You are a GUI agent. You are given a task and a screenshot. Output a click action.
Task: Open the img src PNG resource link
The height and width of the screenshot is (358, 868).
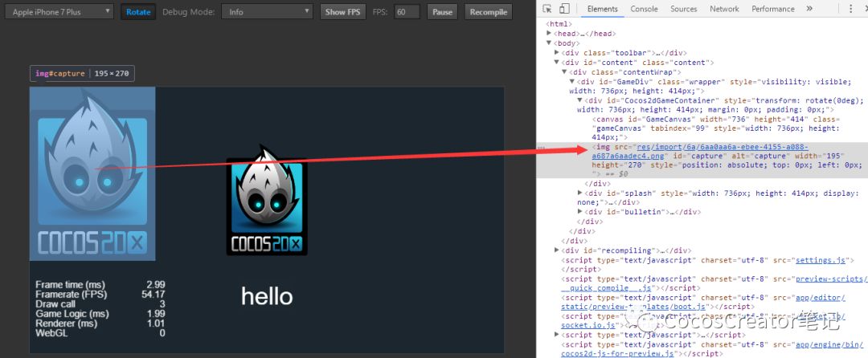pyautogui.click(x=700, y=152)
